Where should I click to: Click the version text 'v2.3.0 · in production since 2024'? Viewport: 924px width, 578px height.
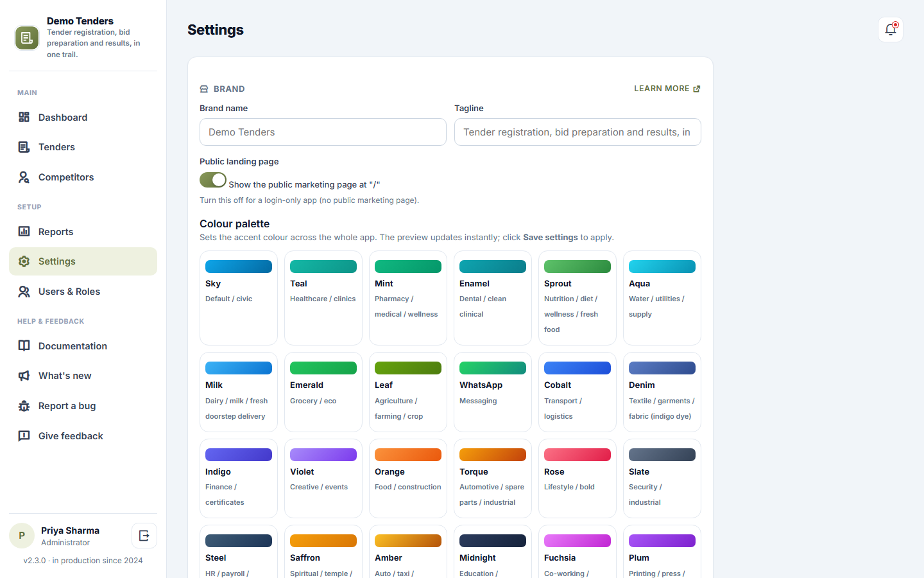click(83, 561)
